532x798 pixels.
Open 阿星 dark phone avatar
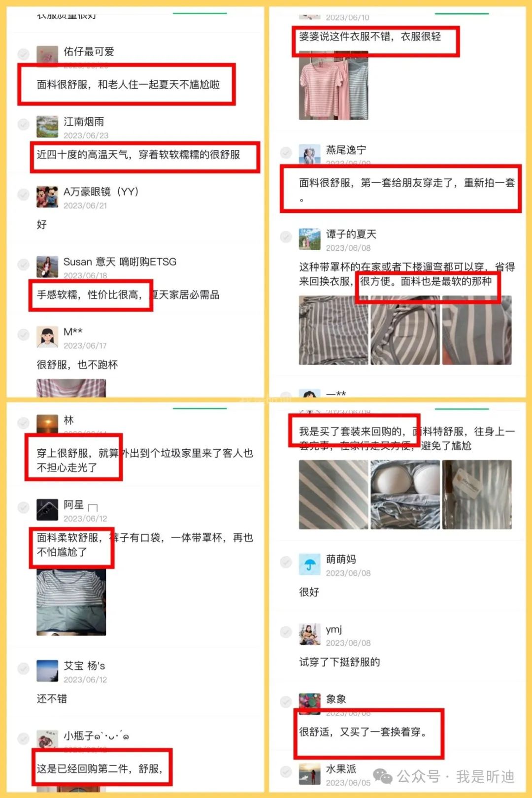[x=47, y=510]
